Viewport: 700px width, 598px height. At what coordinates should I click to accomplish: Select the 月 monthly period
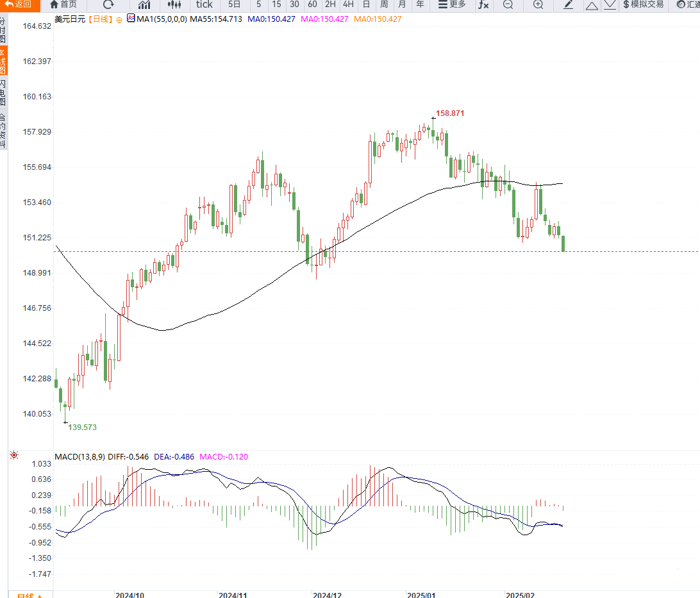pyautogui.click(x=402, y=4)
